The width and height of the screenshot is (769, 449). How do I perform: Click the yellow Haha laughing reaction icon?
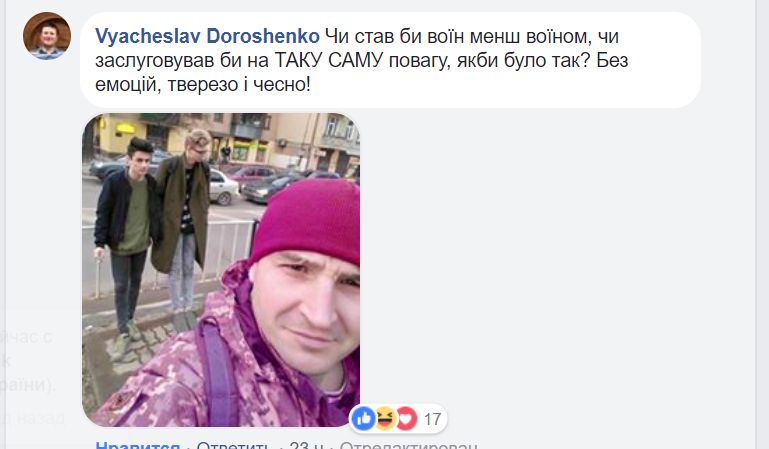[x=385, y=419]
